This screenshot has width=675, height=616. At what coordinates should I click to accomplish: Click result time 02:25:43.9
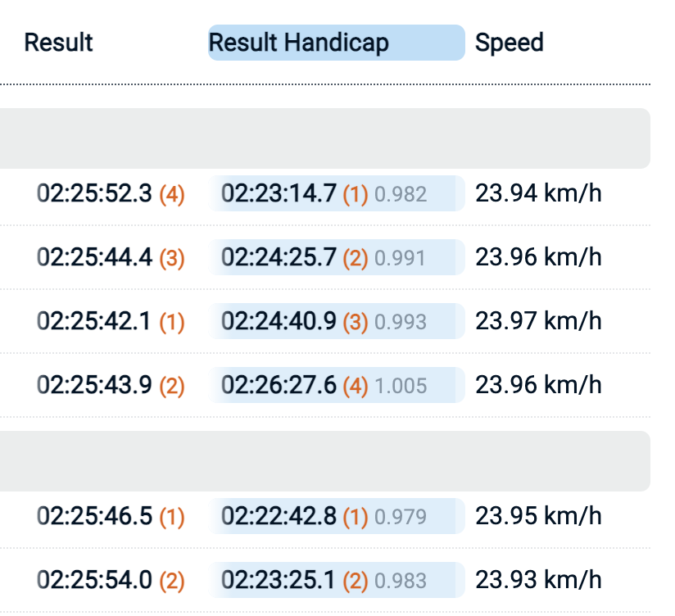pos(94,384)
